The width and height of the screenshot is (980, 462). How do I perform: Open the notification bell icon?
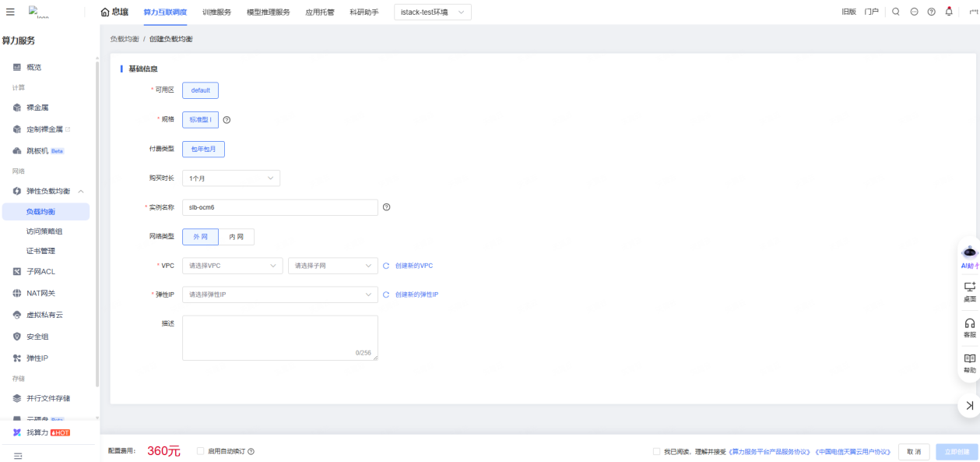pyautogui.click(x=948, y=12)
